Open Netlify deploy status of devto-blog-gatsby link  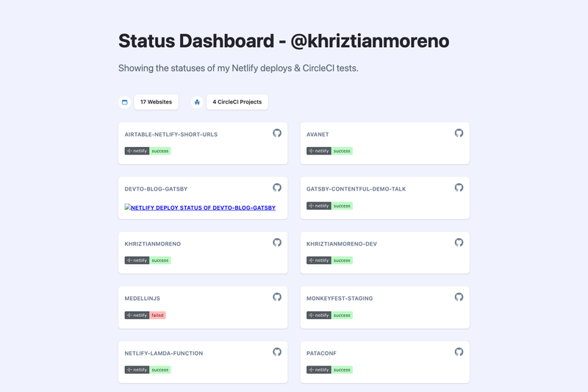200,207
